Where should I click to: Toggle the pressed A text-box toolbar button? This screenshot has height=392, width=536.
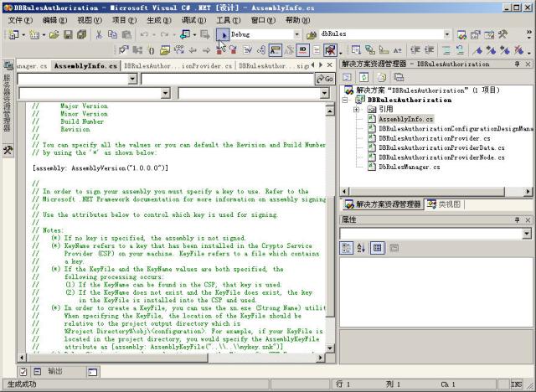click(x=276, y=50)
